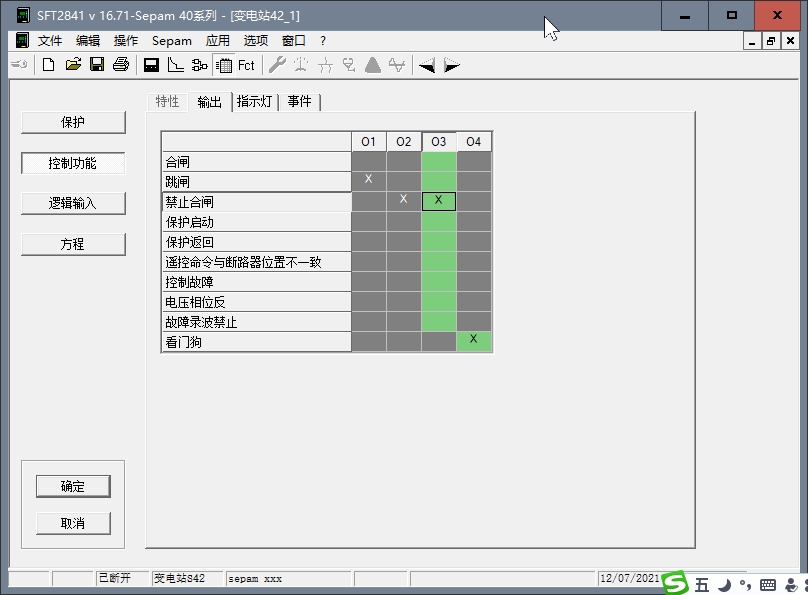
Task: Click the 确定 button
Action: click(73, 486)
